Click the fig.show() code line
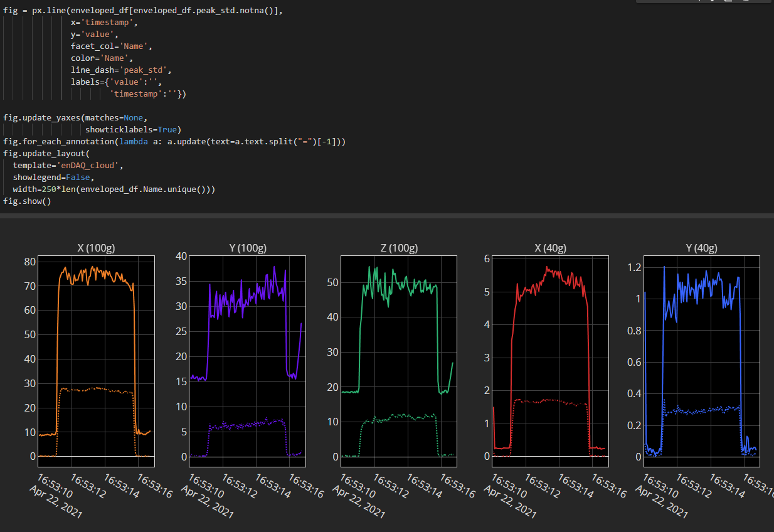Screen dimensions: 774x532 coord(27,201)
